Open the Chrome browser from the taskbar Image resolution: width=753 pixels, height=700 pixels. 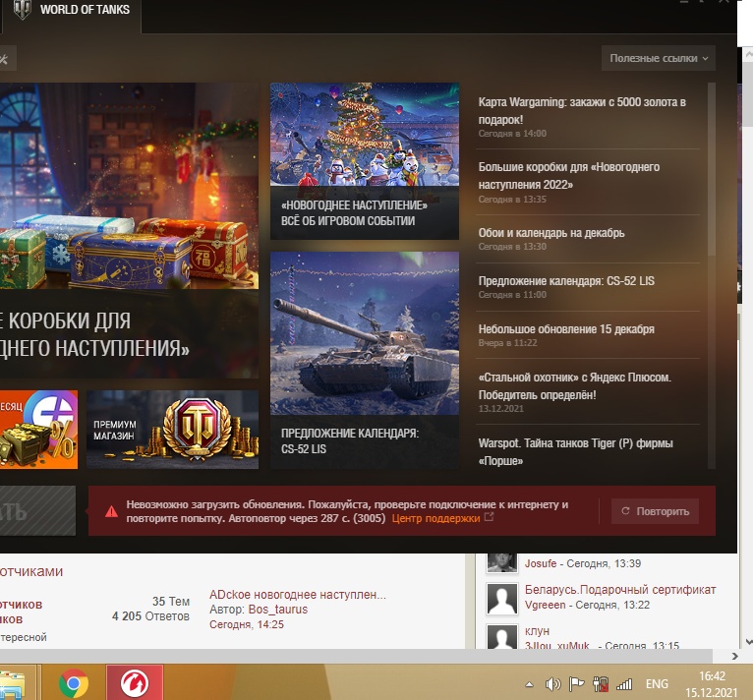pyautogui.click(x=73, y=683)
